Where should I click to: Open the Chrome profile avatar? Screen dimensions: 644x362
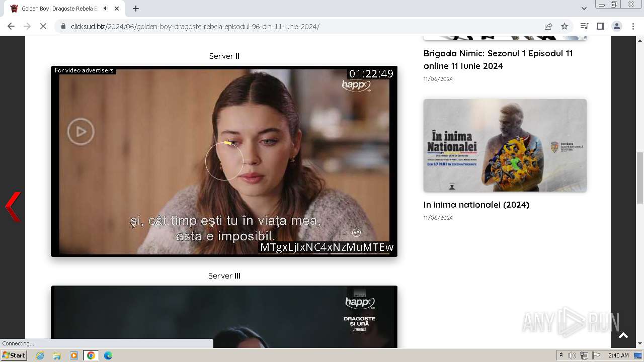[617, 26]
